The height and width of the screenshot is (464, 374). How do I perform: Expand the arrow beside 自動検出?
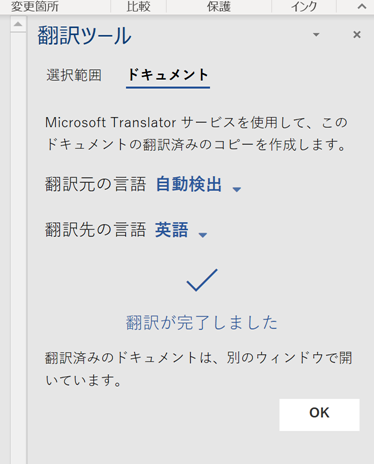[237, 189]
